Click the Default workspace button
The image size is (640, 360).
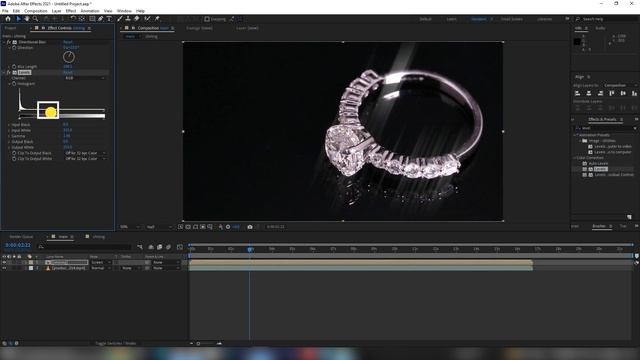pyautogui.click(x=425, y=19)
